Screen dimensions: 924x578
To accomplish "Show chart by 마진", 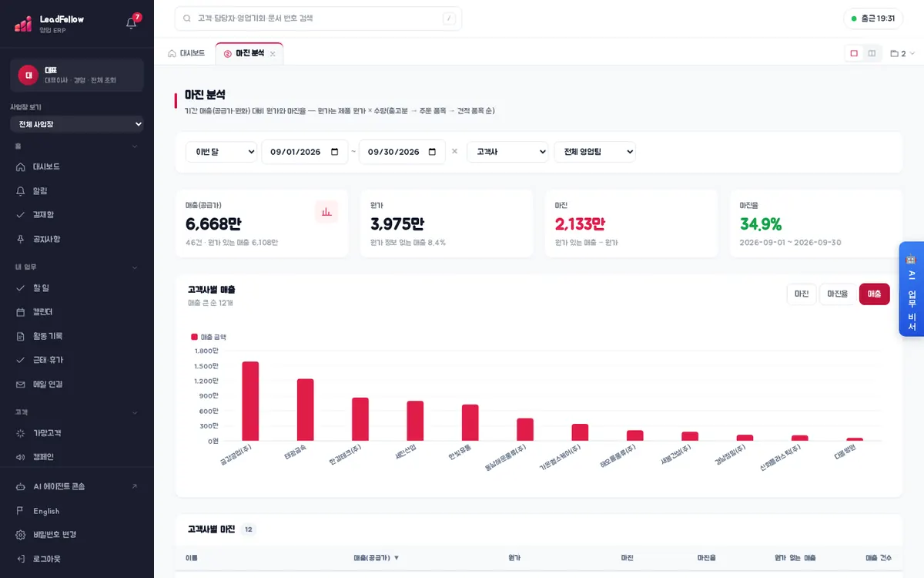I will point(802,294).
